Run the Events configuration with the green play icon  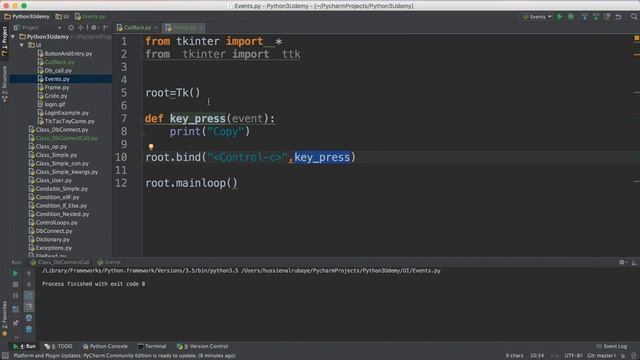click(560, 17)
